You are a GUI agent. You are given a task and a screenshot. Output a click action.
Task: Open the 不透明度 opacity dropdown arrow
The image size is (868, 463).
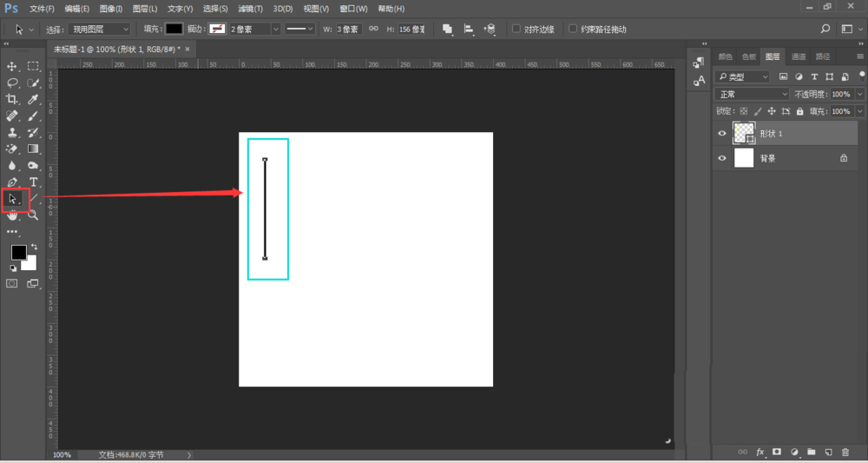[x=860, y=94]
